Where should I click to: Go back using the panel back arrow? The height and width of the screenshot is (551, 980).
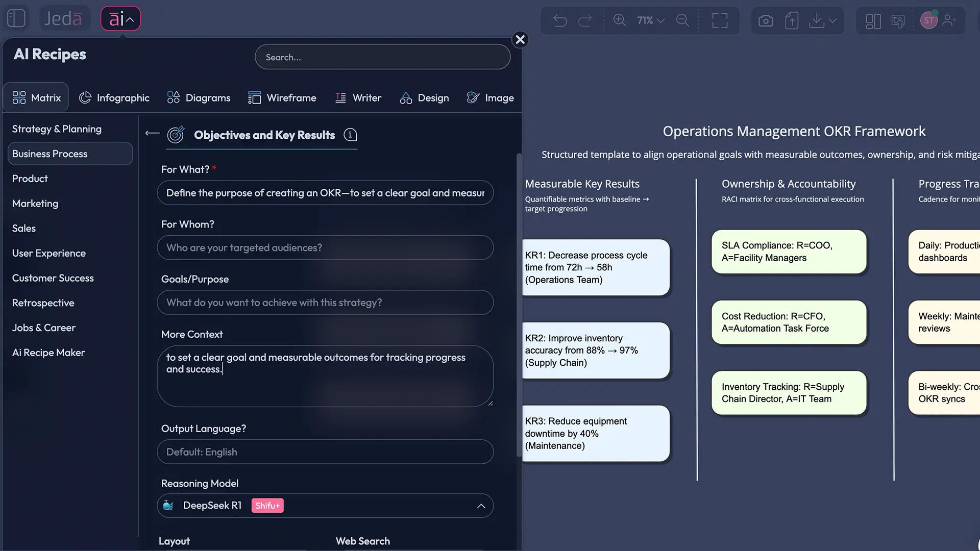[152, 133]
